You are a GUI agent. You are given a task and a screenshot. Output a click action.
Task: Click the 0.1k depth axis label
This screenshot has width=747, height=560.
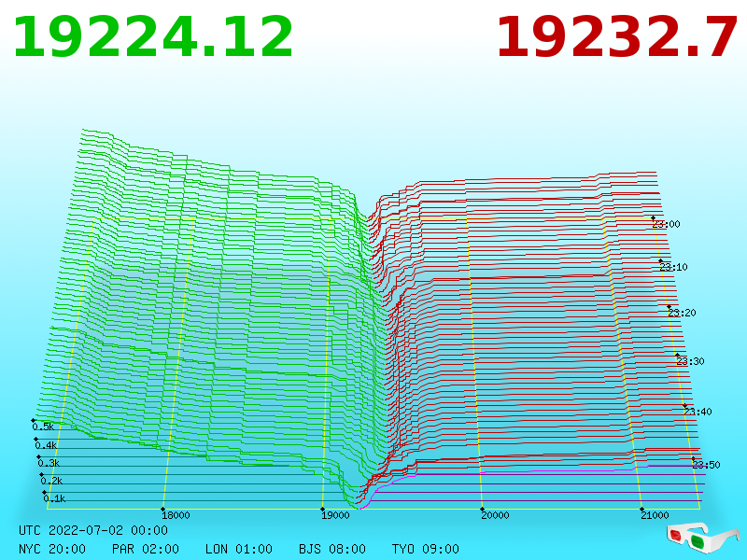(54, 498)
